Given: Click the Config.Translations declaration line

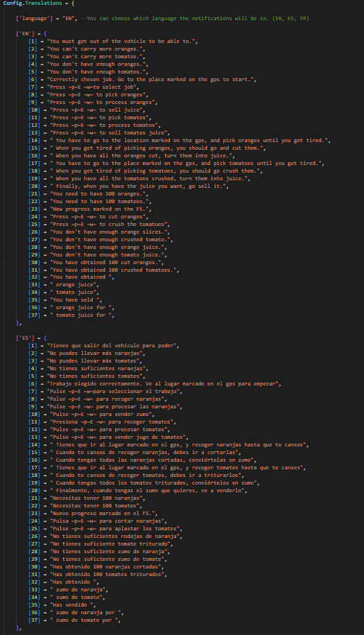Looking at the screenshot, I should coord(39,3).
